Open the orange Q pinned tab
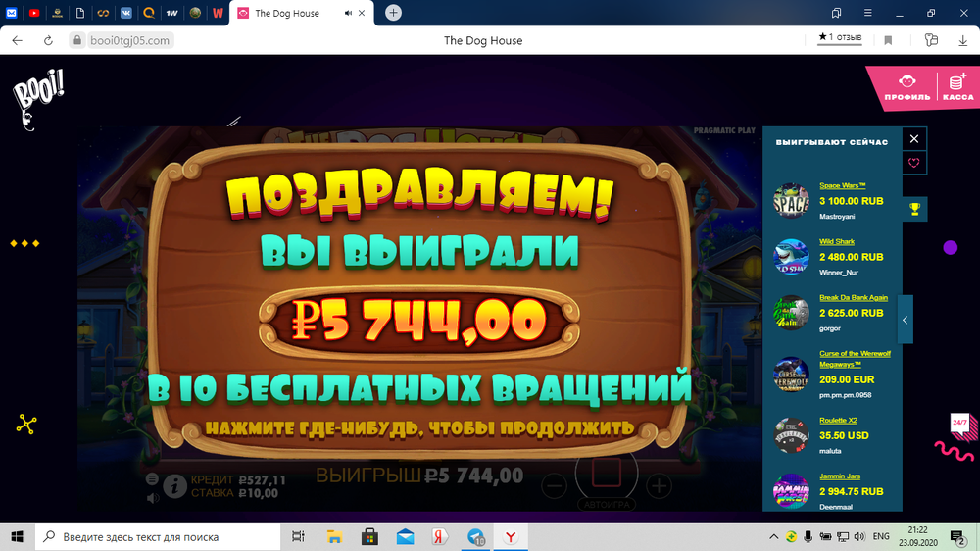The height and width of the screenshot is (551, 980). [149, 13]
